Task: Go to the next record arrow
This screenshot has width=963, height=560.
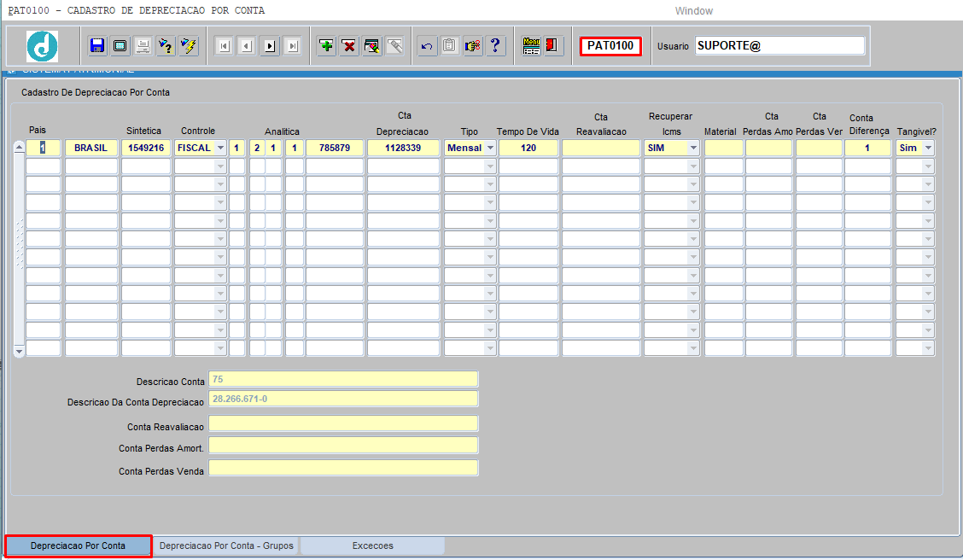Action: coord(270,46)
